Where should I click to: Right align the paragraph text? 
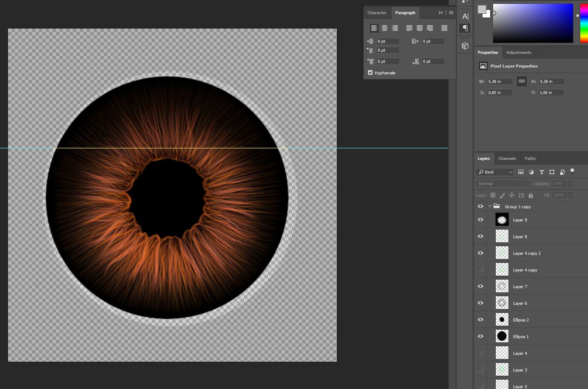(395, 28)
